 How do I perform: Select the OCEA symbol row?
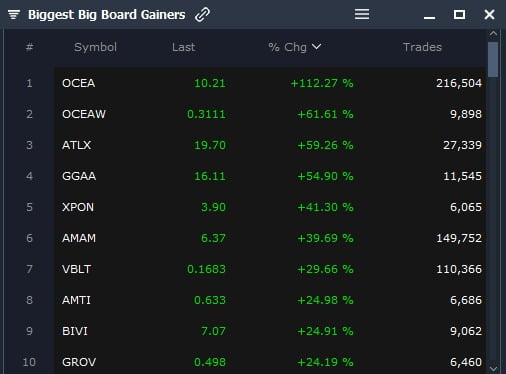click(x=270, y=83)
